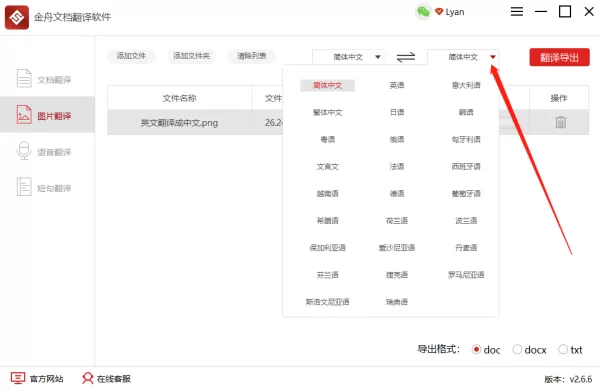Screen dimensions: 600x389
Task: Maximize the application window
Action: [565, 11]
